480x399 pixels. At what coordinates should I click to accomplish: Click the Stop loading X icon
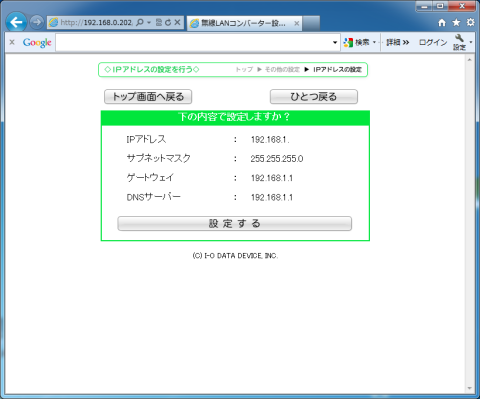(177, 22)
